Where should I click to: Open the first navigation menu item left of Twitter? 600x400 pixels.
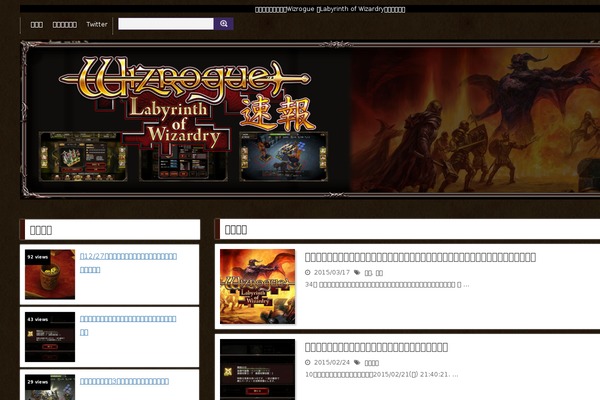[x=37, y=24]
